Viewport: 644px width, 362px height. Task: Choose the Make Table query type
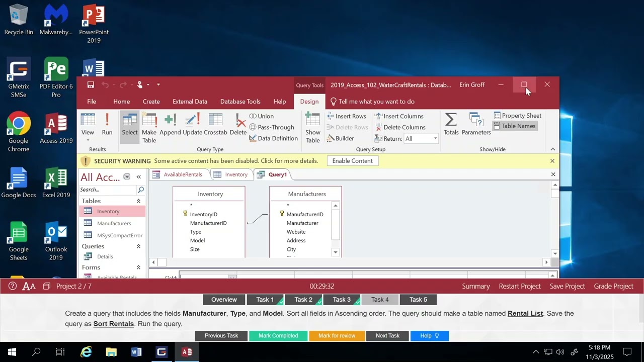click(x=149, y=128)
